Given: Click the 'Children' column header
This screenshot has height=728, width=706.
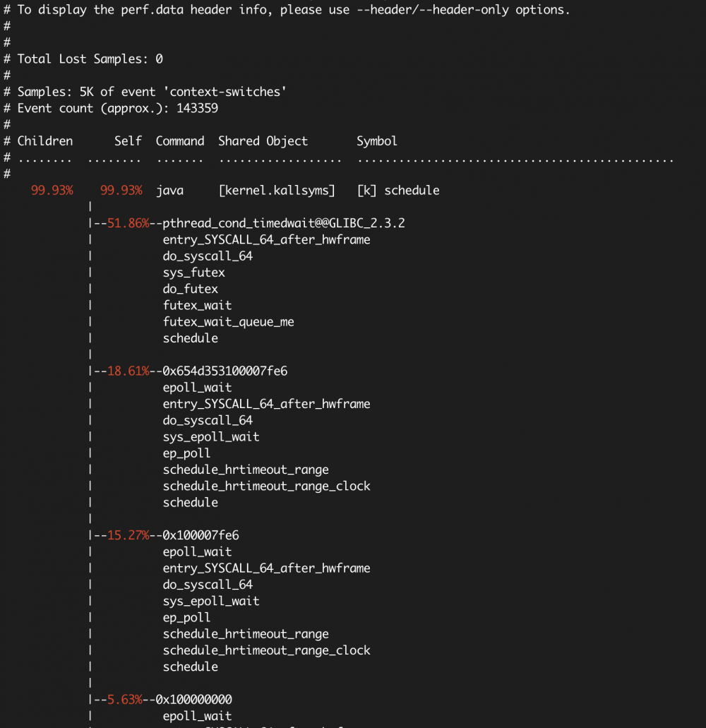Looking at the screenshot, I should tap(44, 141).
